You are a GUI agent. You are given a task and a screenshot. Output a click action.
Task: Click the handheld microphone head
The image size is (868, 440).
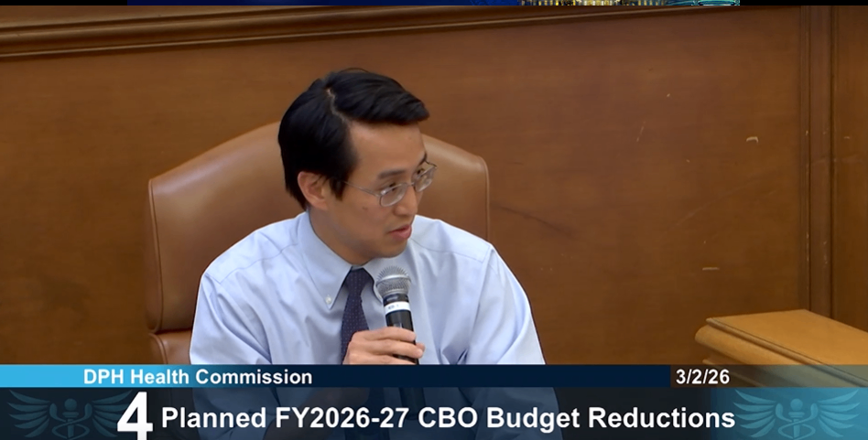pyautogui.click(x=393, y=286)
